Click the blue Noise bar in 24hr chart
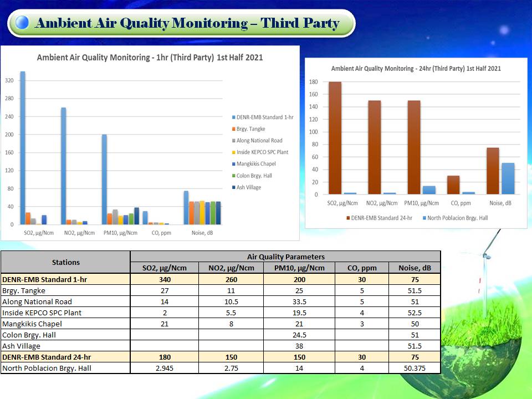Image resolution: width=532 pixels, height=399 pixels. point(508,178)
